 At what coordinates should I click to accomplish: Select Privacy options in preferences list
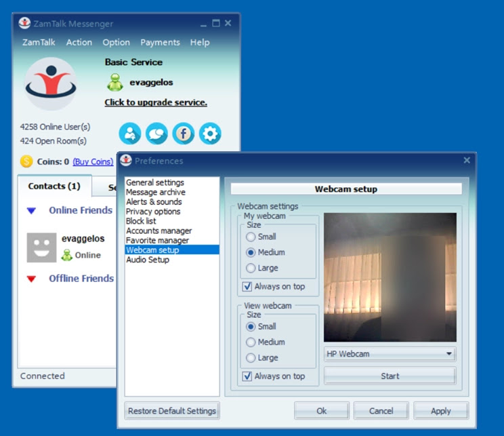tap(172, 212)
